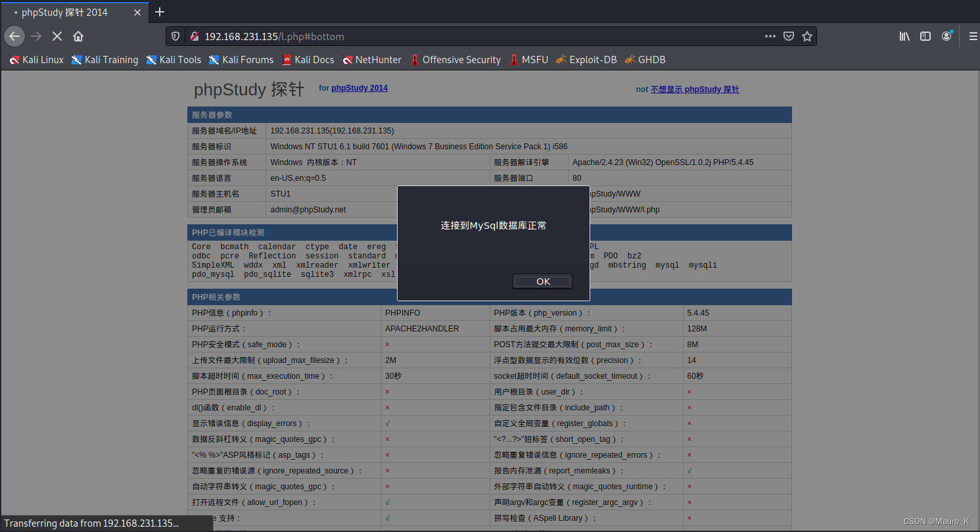
Task: Click the 服务器参数 section header
Action: coord(489,115)
